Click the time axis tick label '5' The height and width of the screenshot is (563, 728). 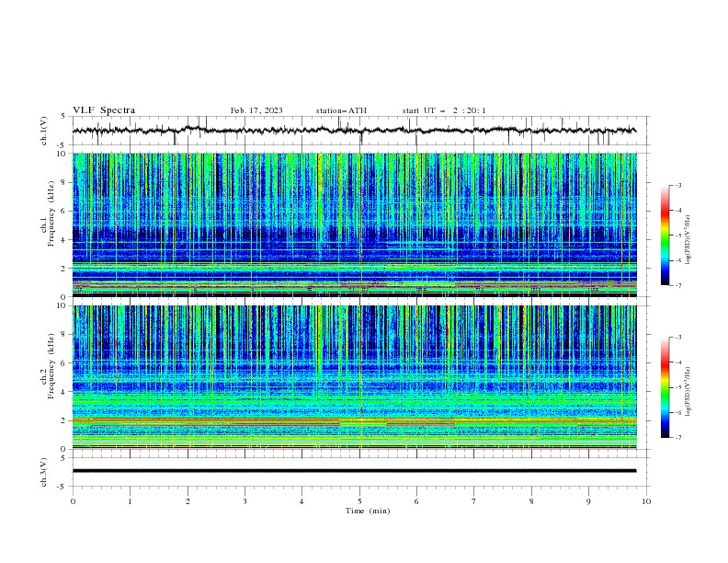click(x=359, y=501)
